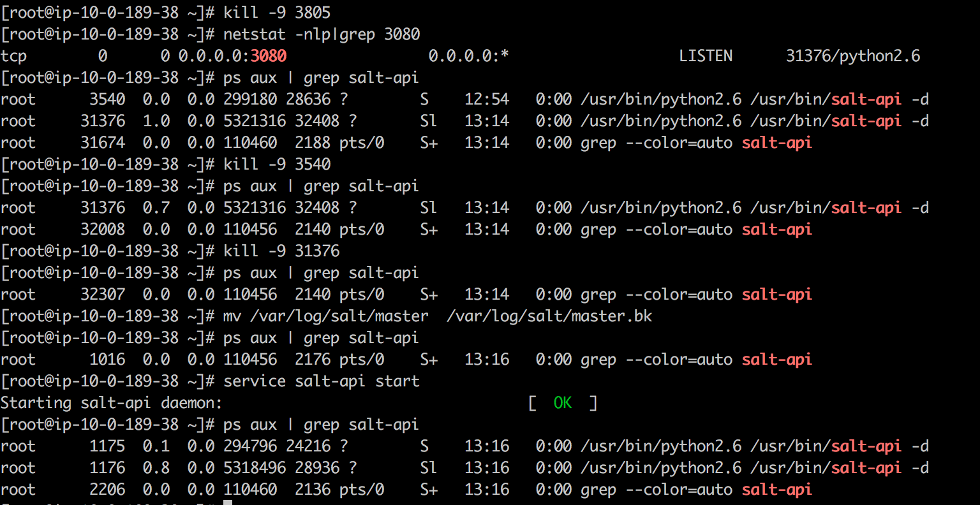980x505 pixels.
Task: Click the 'tcp' protocol text
Action: pos(14,56)
